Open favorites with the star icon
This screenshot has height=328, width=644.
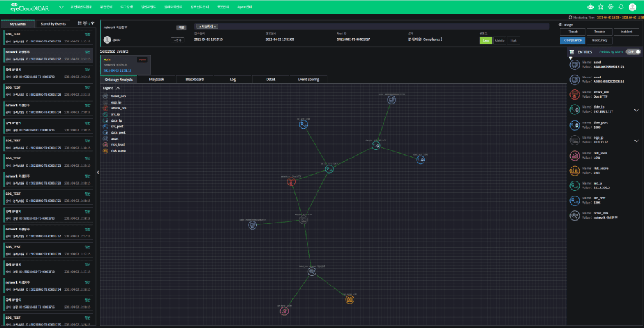[x=601, y=6]
